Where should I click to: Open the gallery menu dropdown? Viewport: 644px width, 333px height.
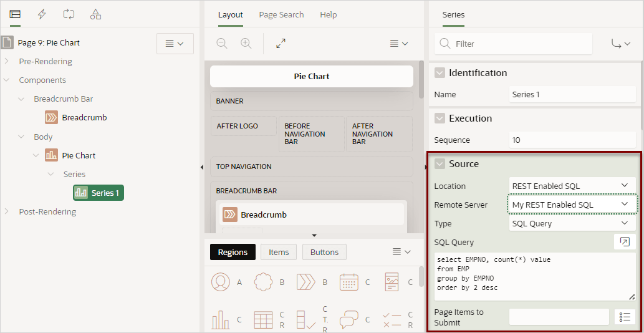(x=401, y=252)
